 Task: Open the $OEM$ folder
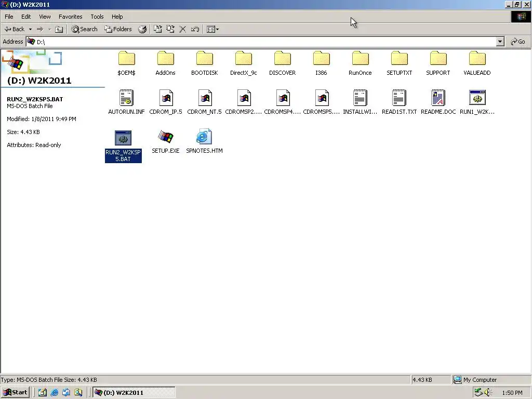pos(127,64)
